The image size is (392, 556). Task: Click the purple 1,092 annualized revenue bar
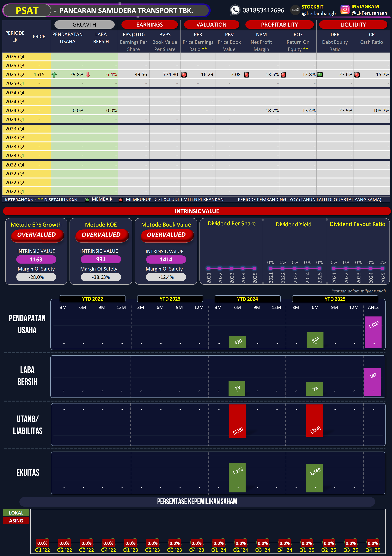373,332
